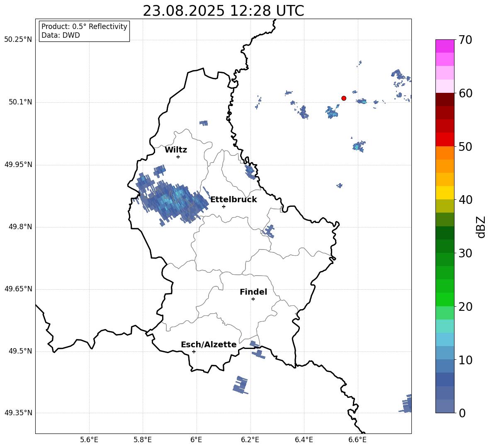The image size is (491, 448).
Task: Click the Wiltz station label
Action: click(176, 150)
